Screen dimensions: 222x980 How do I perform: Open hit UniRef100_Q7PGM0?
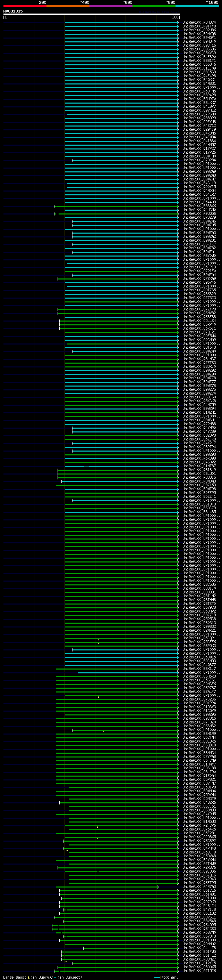tap(199, 114)
